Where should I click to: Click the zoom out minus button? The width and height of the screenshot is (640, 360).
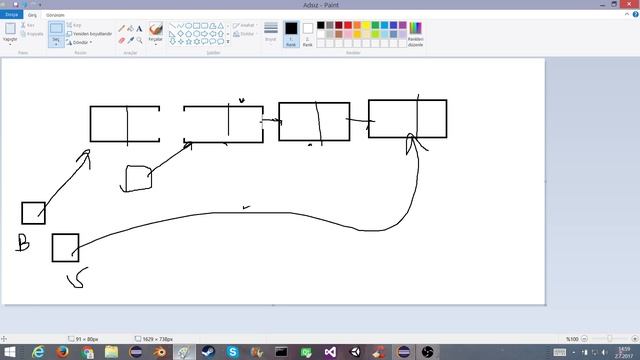pos(584,339)
